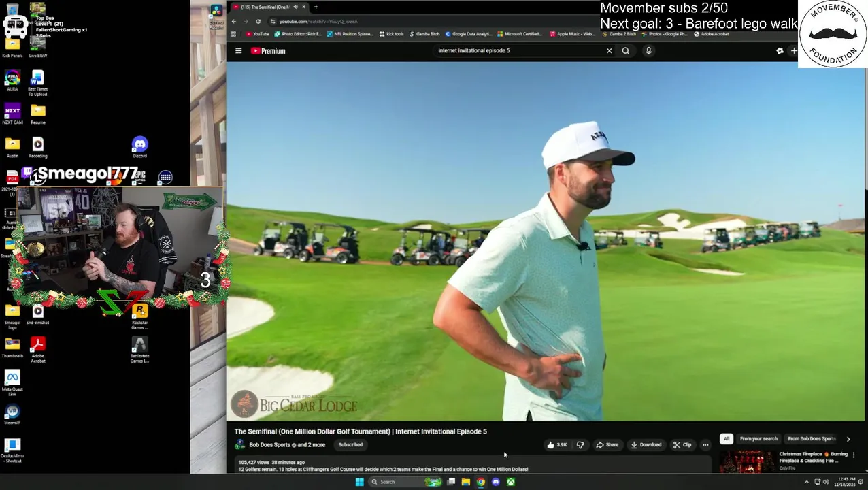Open the Adobe Acrobat desktop shortcut

tap(37, 350)
